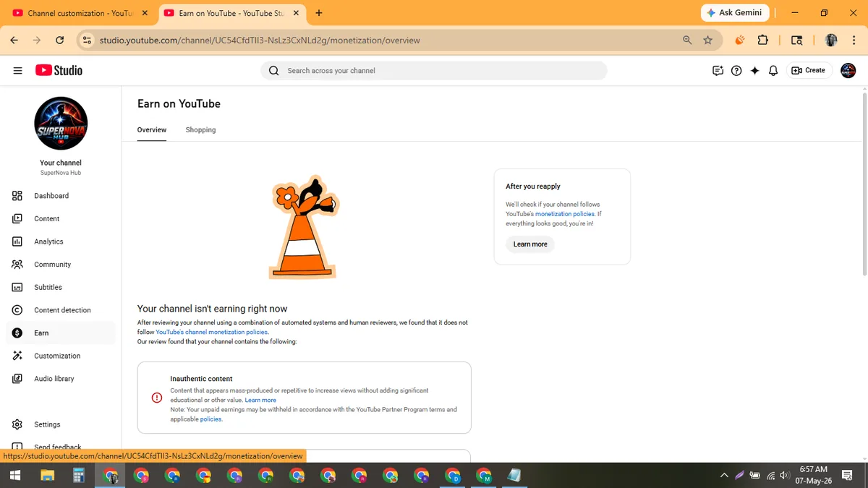Open the policies link in the note

click(x=210, y=419)
